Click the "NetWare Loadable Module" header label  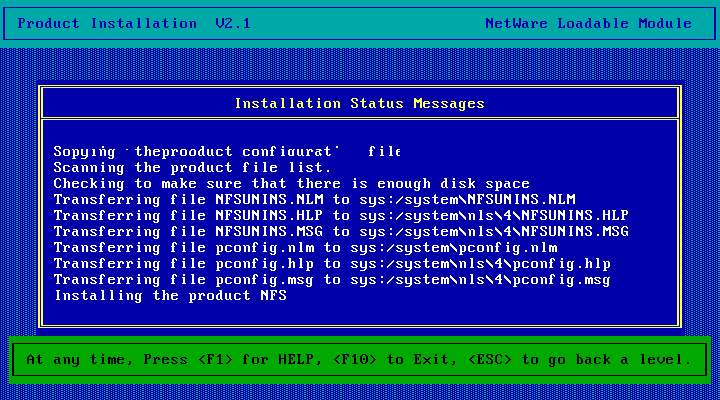588,23
